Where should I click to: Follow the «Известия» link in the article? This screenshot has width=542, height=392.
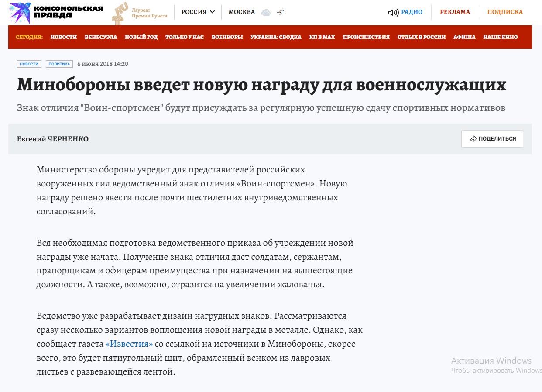(129, 344)
